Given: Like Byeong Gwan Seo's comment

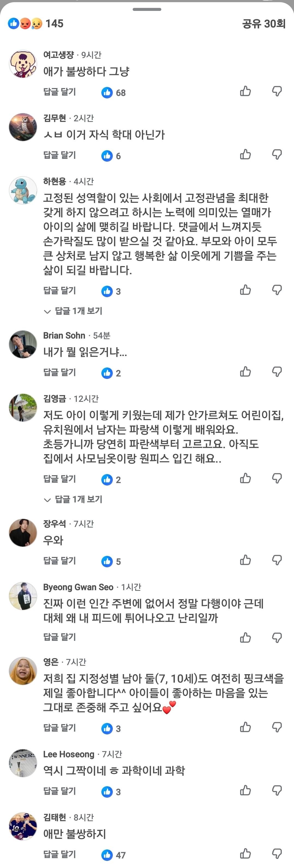Looking at the screenshot, I should tap(245, 638).
